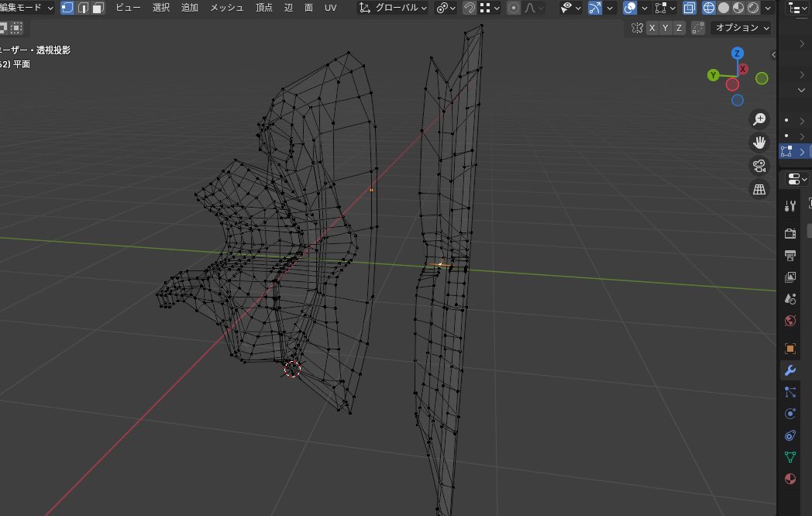
Task: Open mesh edit mode overlays dropdown
Action: pos(665,8)
